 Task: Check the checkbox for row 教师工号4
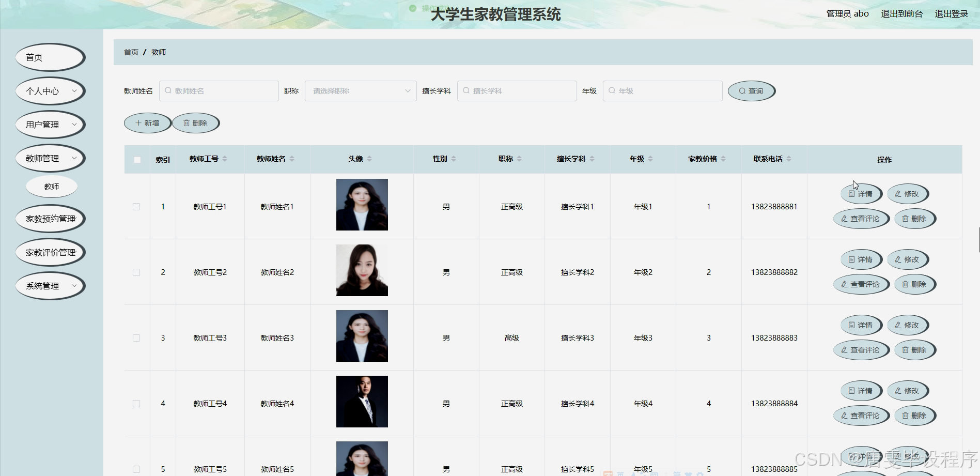tap(136, 404)
